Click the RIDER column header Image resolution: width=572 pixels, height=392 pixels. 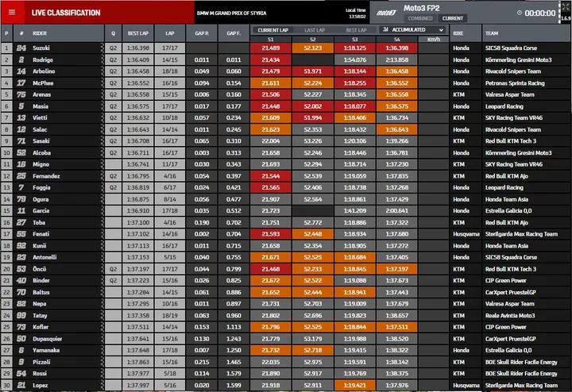click(40, 33)
